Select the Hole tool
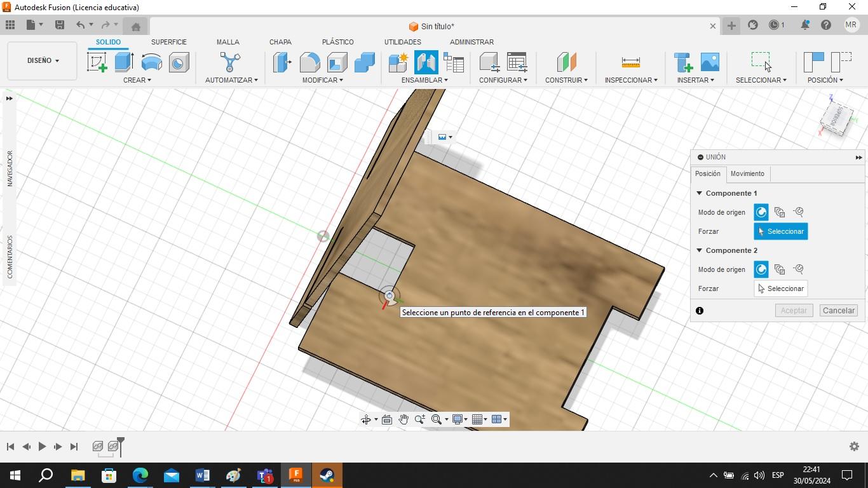This screenshot has width=868, height=488. point(179,62)
